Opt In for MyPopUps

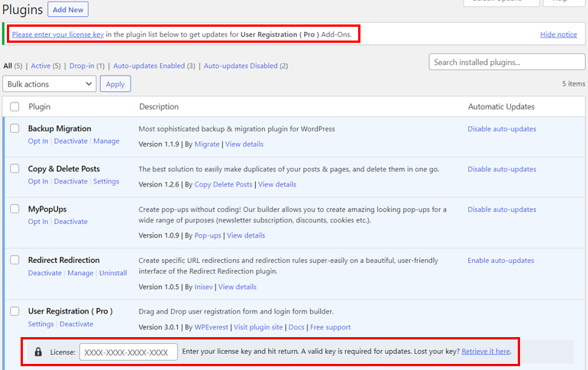(38, 222)
